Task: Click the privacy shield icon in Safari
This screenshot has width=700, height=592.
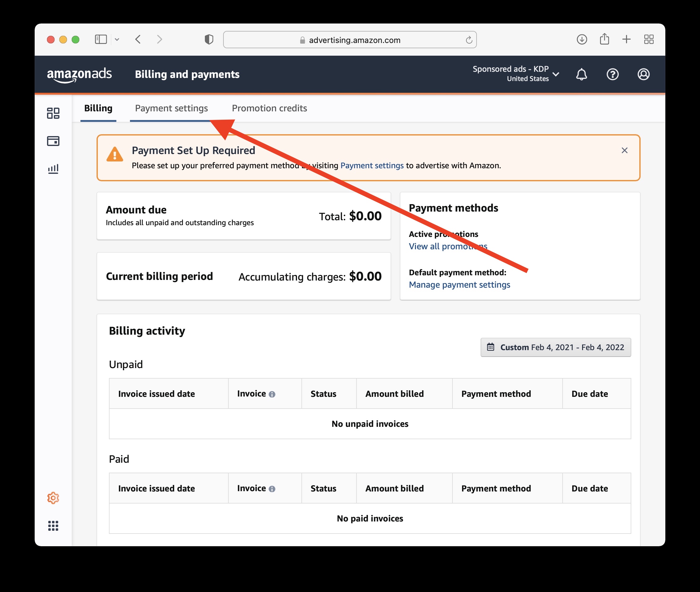Action: (209, 40)
